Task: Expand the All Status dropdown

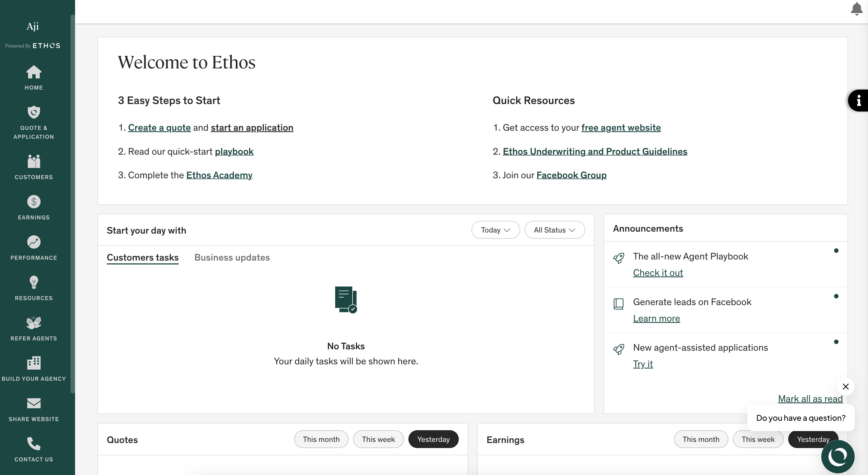Action: [555, 230]
